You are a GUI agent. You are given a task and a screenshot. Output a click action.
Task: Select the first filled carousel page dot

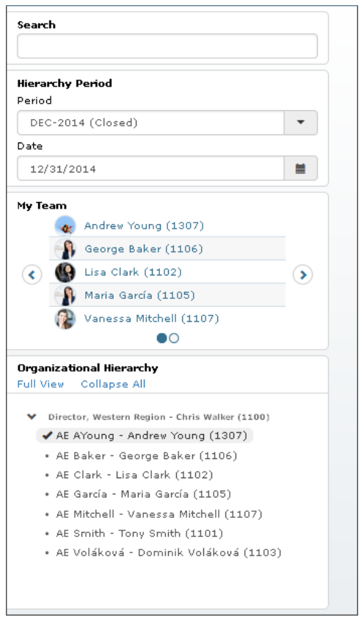click(161, 338)
